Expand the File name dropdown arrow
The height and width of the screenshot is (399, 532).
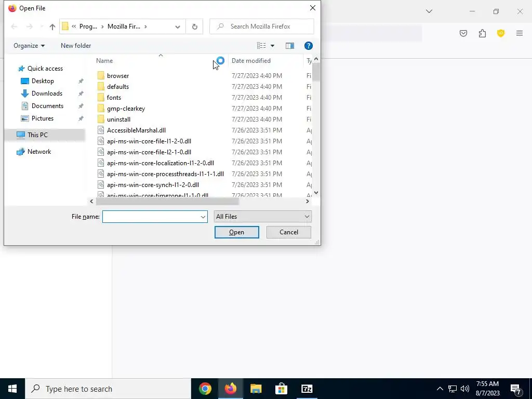[x=203, y=217]
